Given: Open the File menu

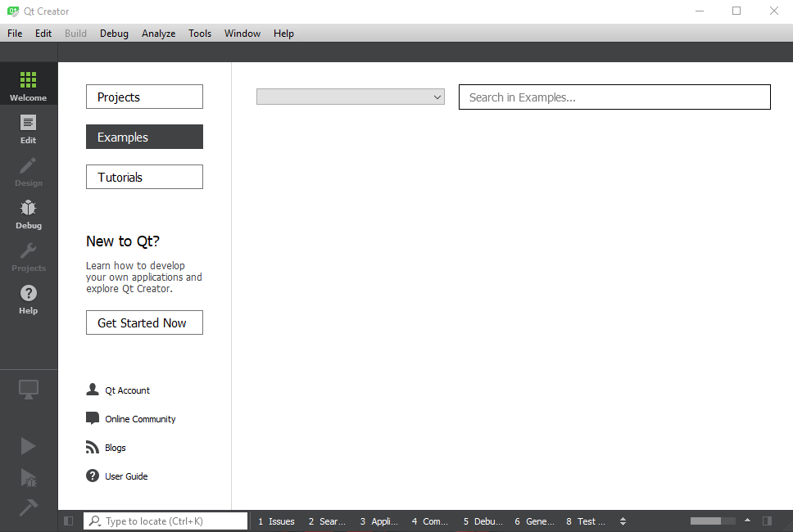Looking at the screenshot, I should (x=15, y=34).
